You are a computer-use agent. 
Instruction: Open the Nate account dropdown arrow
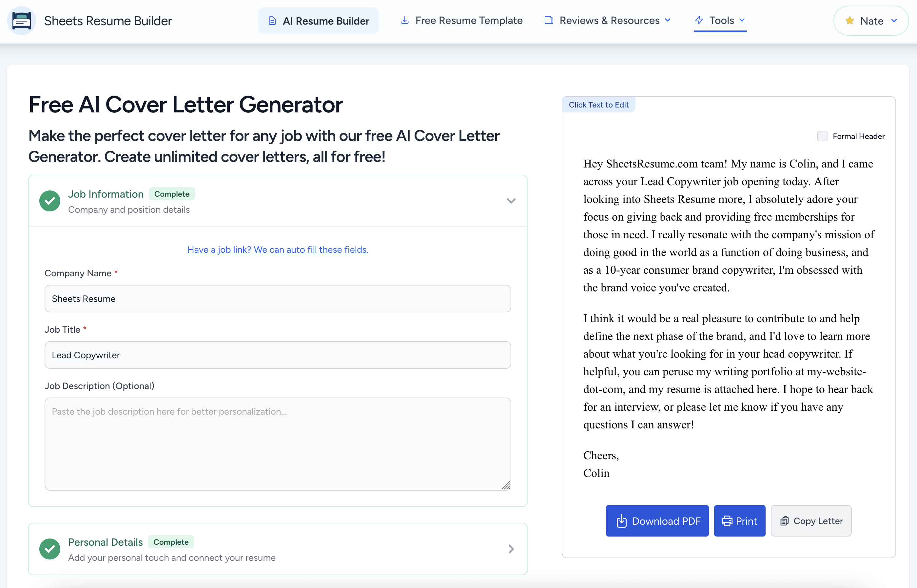(894, 21)
